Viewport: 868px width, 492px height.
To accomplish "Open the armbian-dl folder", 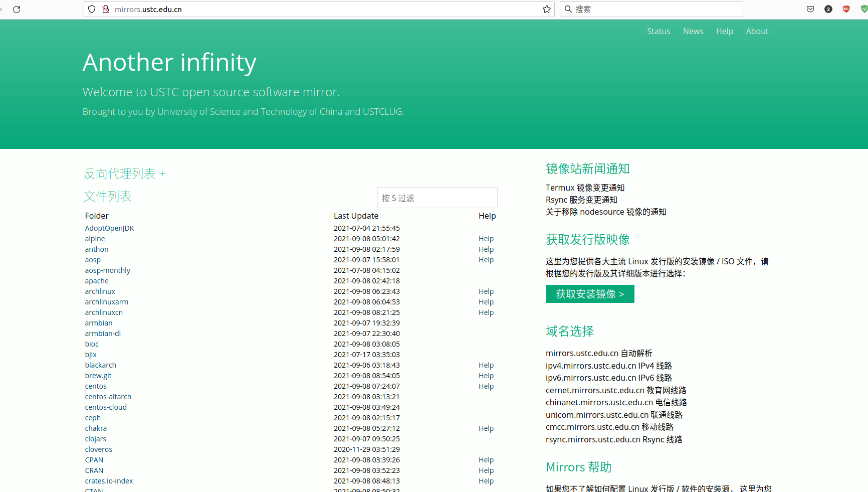I will tap(103, 334).
